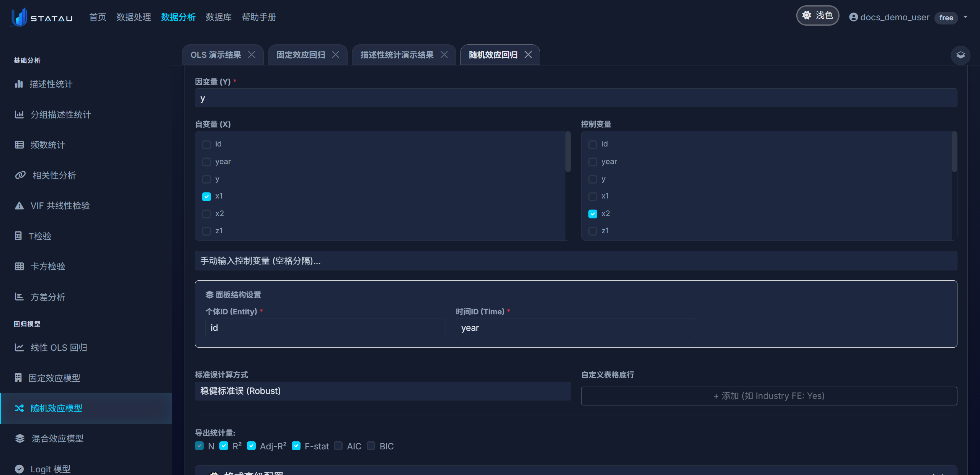Uncheck x1 in the 自变量 (X) list
The width and height of the screenshot is (980, 475).
pyautogui.click(x=206, y=197)
